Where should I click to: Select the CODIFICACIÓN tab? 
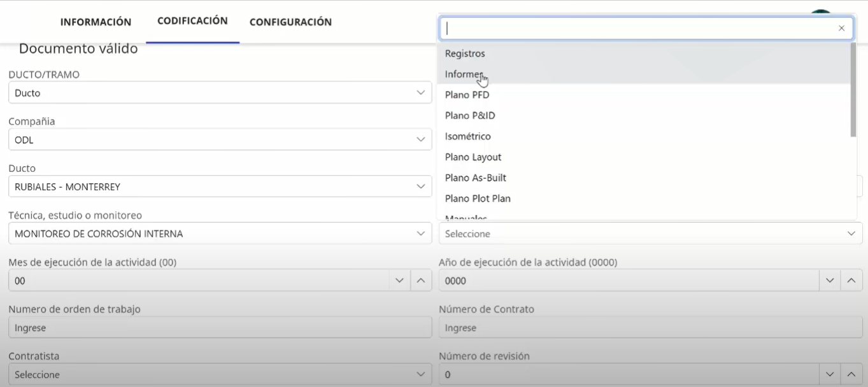(x=192, y=21)
